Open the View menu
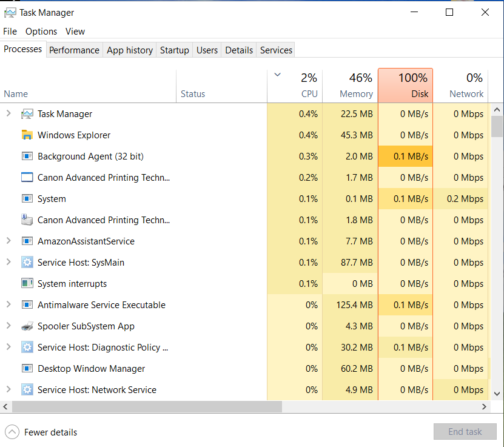This screenshot has width=504, height=447. pos(75,32)
